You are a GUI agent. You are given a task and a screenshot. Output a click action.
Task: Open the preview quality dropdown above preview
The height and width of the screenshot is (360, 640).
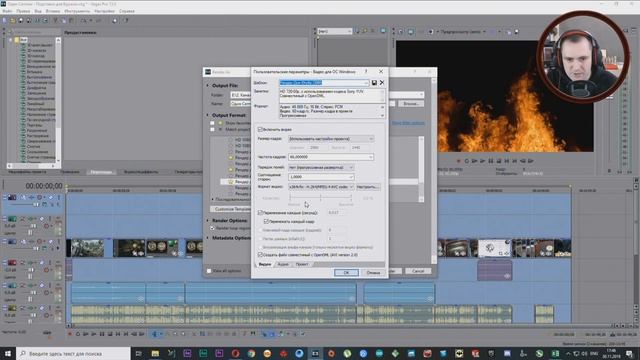click(x=463, y=31)
